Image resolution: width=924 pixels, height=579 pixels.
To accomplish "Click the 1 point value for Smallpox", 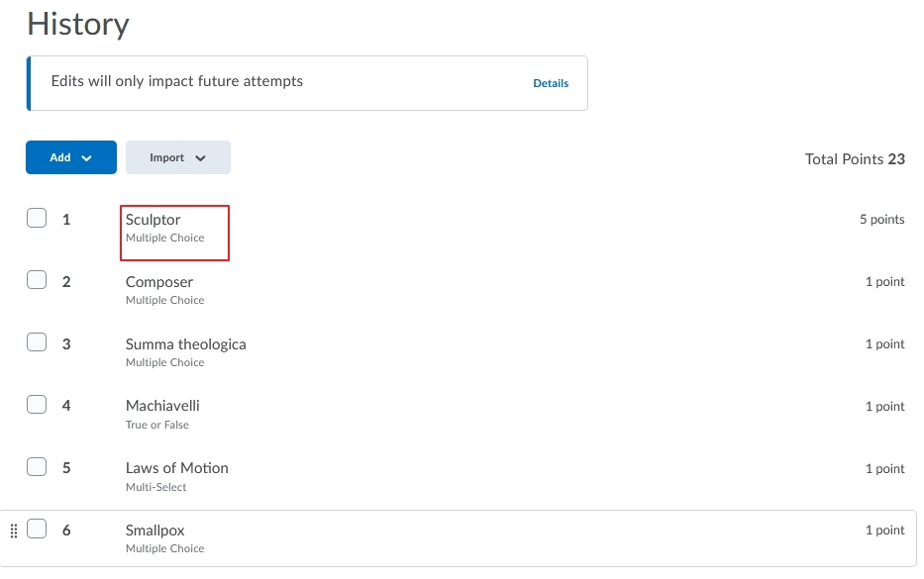I will tap(884, 531).
